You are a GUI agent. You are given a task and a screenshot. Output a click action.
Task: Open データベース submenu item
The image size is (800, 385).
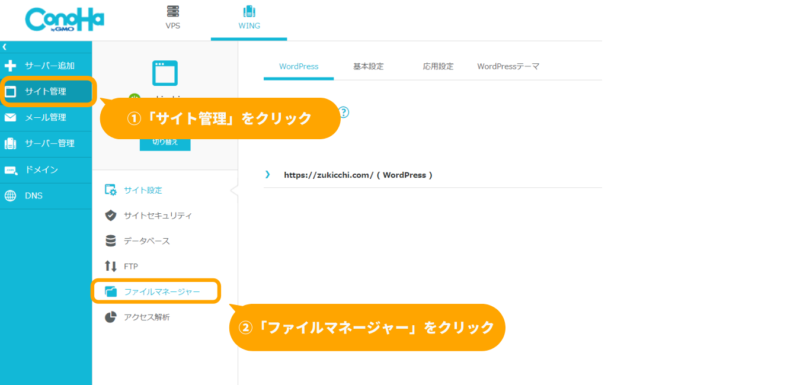pos(146,241)
